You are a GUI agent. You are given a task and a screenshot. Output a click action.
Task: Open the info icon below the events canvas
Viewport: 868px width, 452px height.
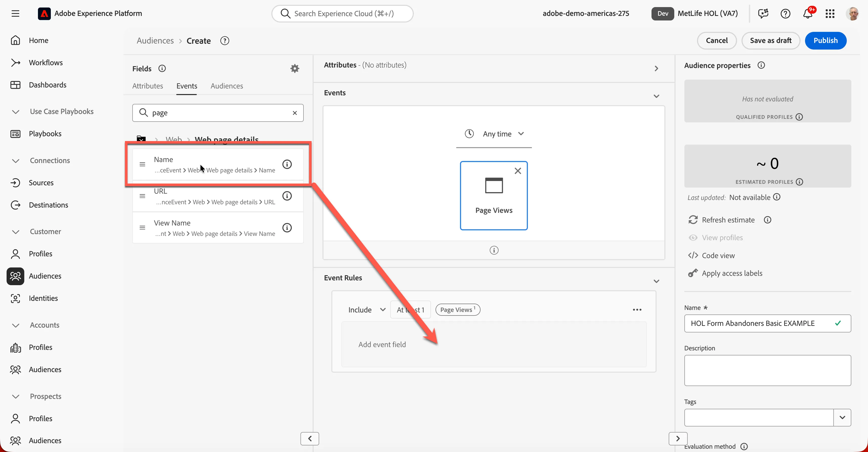pos(494,250)
